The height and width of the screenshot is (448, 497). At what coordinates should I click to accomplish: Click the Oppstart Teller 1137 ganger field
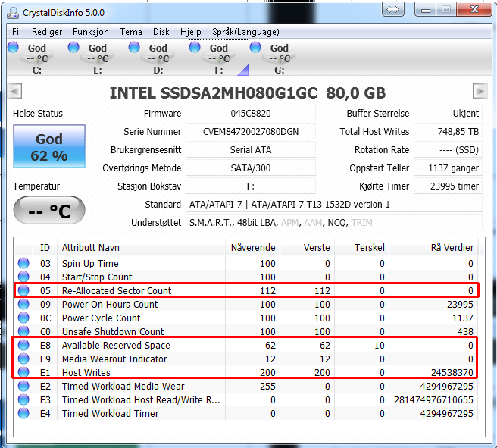tap(449, 168)
